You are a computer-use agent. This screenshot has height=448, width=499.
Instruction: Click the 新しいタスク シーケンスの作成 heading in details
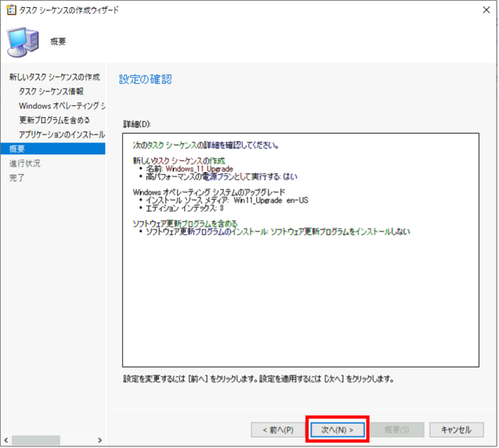(x=179, y=161)
